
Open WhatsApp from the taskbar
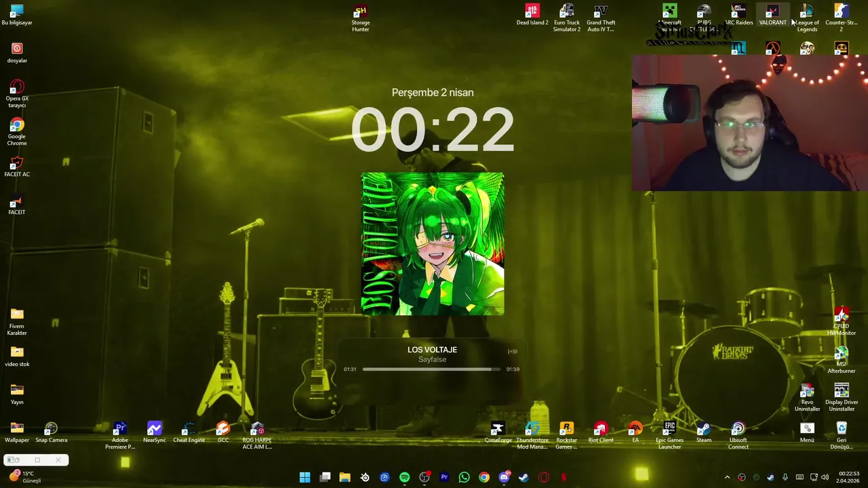[464, 477]
